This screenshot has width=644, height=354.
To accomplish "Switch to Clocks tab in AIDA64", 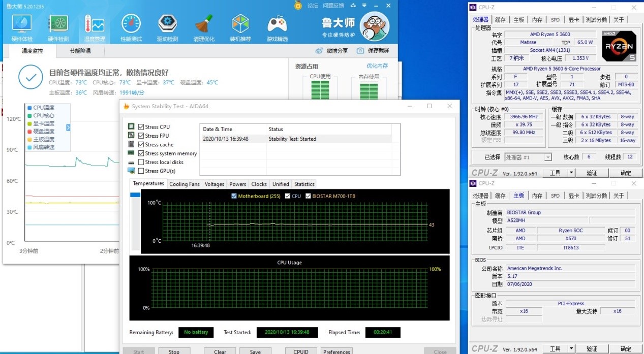I will 259,184.
